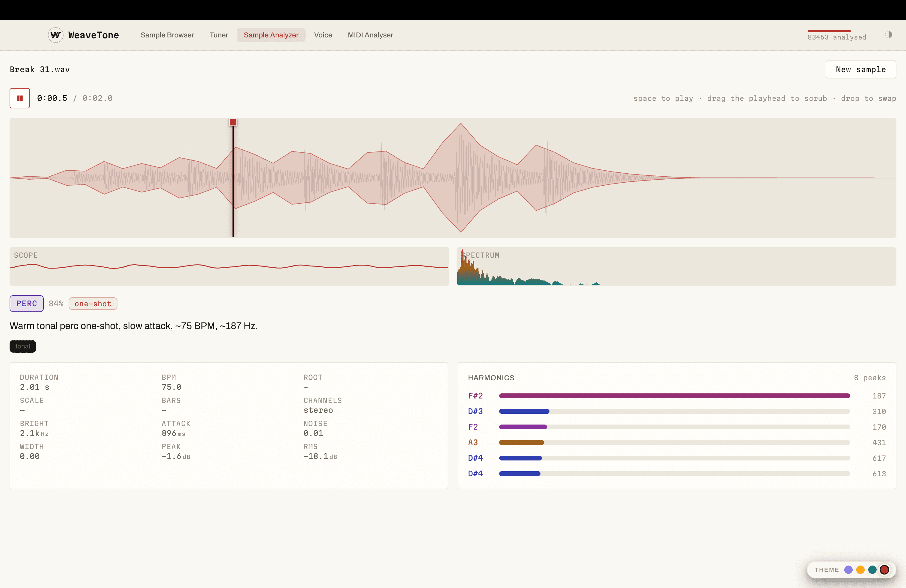Click the Scope oscilloscope panel
906x588 pixels.
(x=229, y=266)
